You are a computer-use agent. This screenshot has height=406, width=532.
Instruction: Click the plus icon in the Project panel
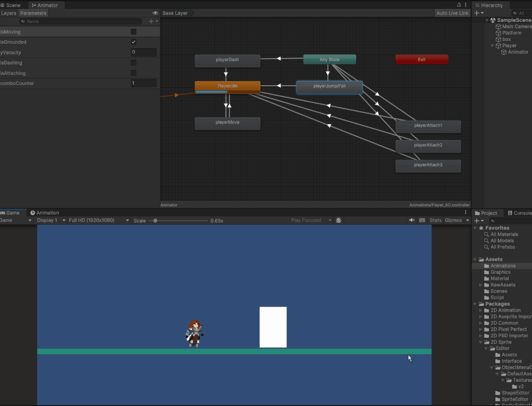tap(478, 220)
